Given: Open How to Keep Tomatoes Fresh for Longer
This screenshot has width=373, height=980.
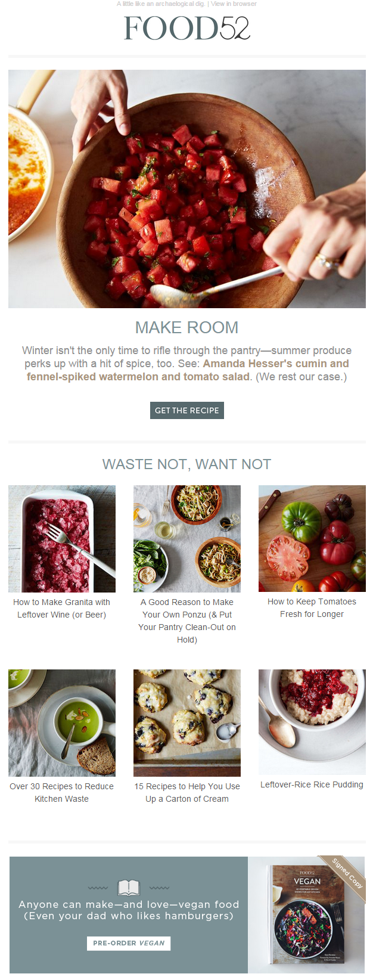Looking at the screenshot, I should point(312,607).
